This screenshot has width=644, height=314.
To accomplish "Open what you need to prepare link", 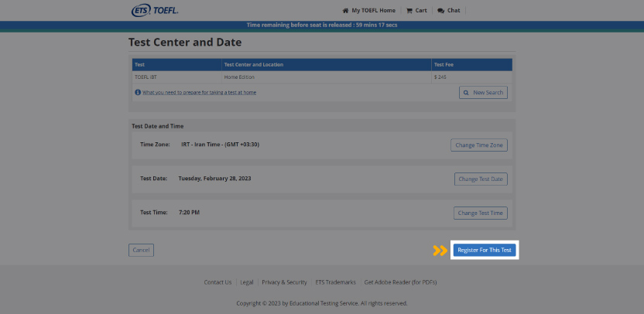I will pos(199,92).
